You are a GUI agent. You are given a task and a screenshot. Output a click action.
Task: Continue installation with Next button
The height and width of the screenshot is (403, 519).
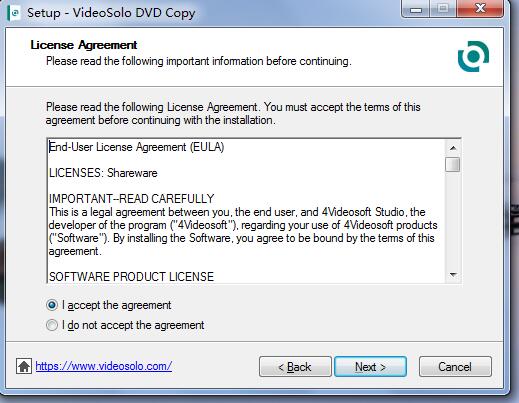[x=370, y=367]
